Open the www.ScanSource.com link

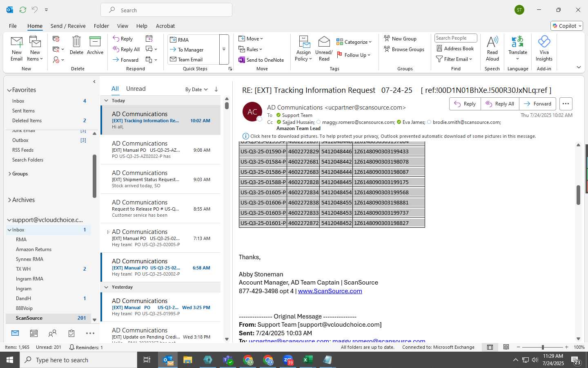330,291
